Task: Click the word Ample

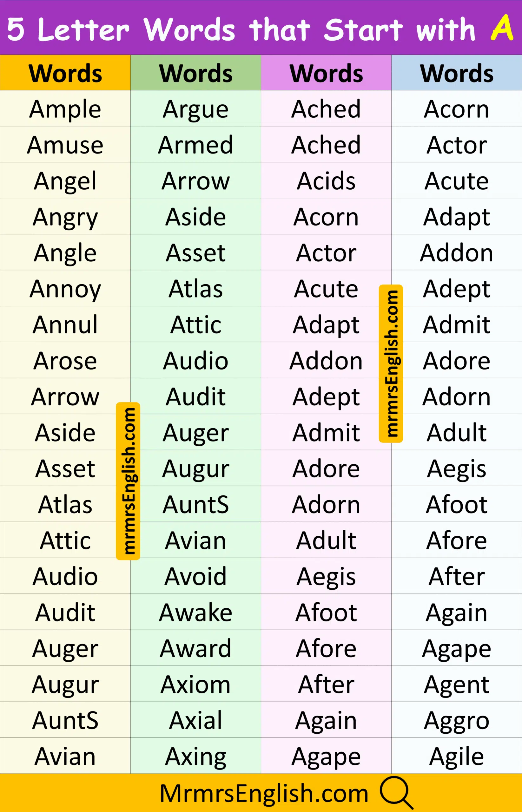Action: coord(65,109)
